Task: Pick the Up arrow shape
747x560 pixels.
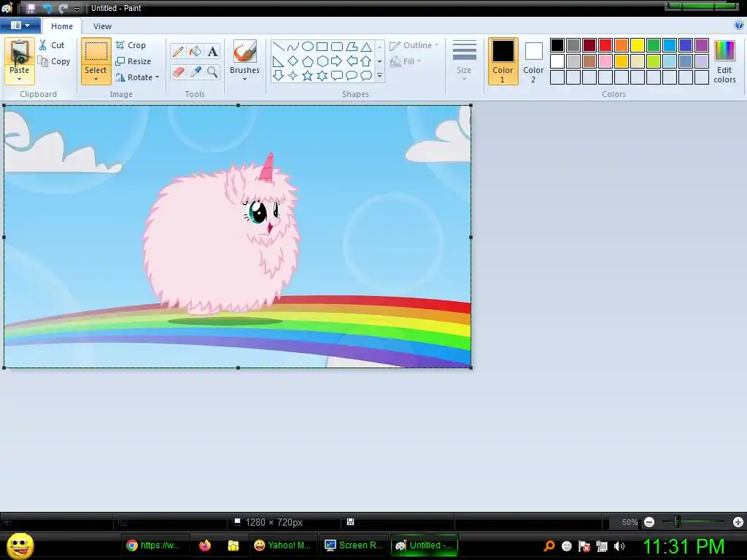Action: (x=366, y=61)
